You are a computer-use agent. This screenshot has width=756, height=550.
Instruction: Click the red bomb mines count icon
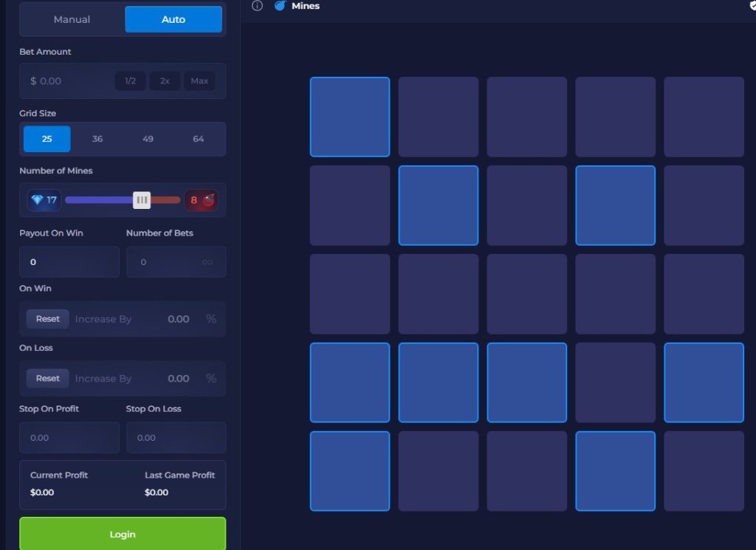207,200
